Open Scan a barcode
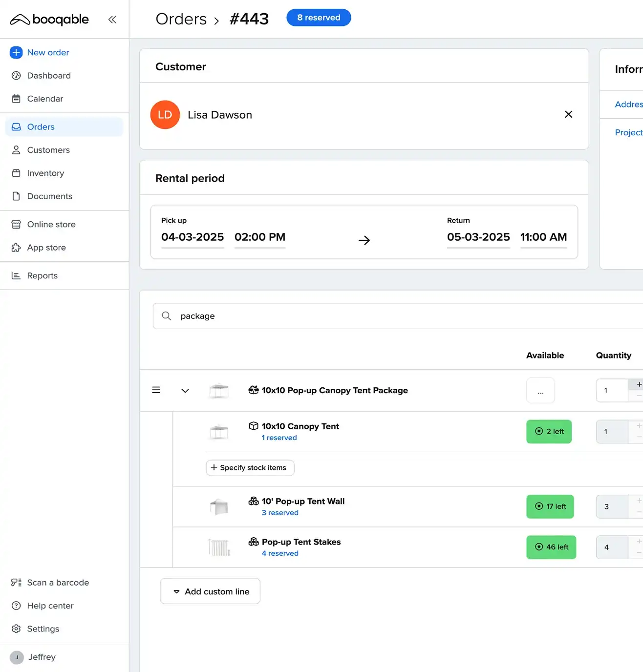This screenshot has width=643, height=672. 58,582
